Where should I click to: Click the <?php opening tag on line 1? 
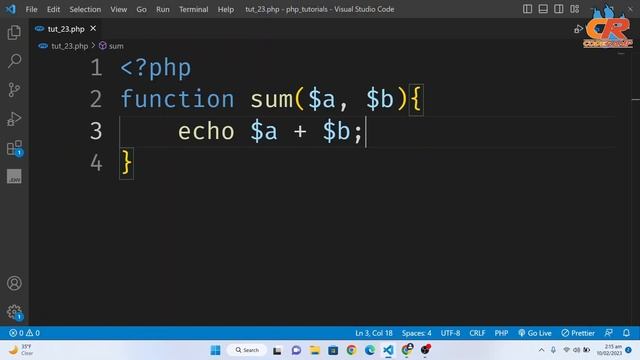[x=156, y=68]
